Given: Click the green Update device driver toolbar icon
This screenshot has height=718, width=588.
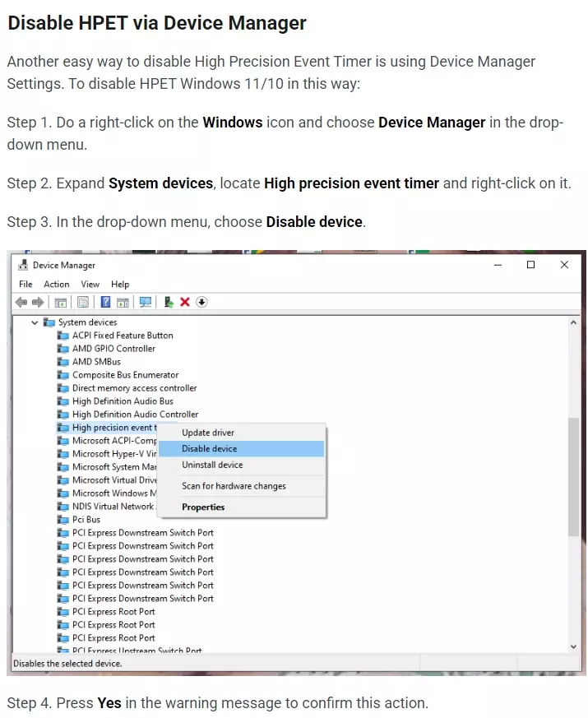Looking at the screenshot, I should [169, 302].
